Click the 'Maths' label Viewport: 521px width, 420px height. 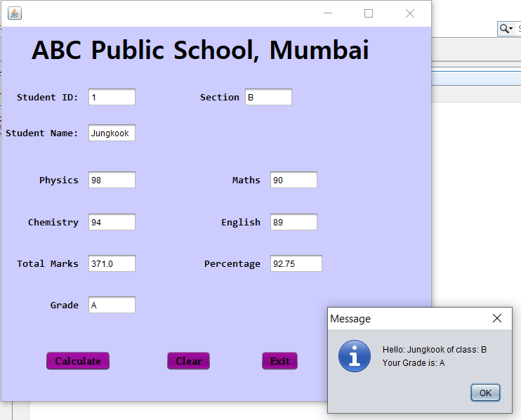[246, 180]
